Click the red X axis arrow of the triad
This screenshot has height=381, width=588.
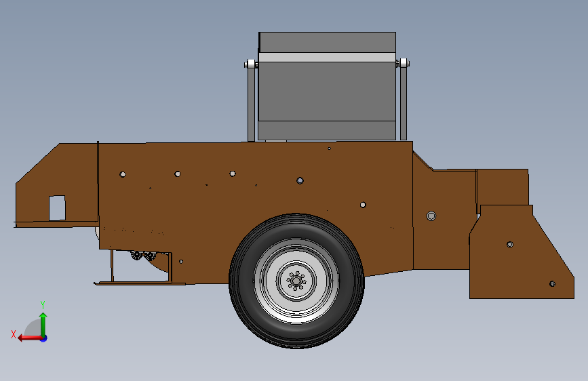[29, 338]
